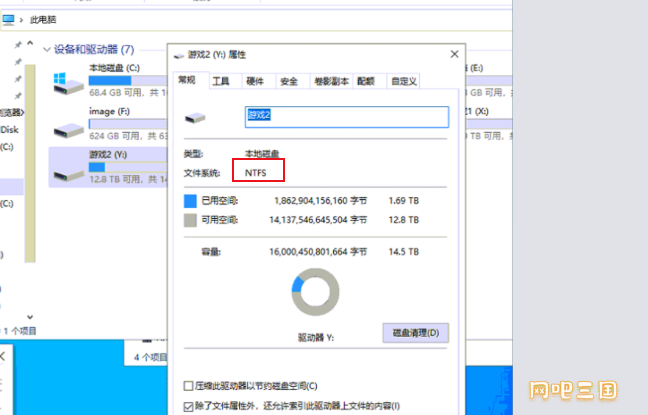Switch to the 工具 tab
The width and height of the screenshot is (648, 415).
point(221,81)
